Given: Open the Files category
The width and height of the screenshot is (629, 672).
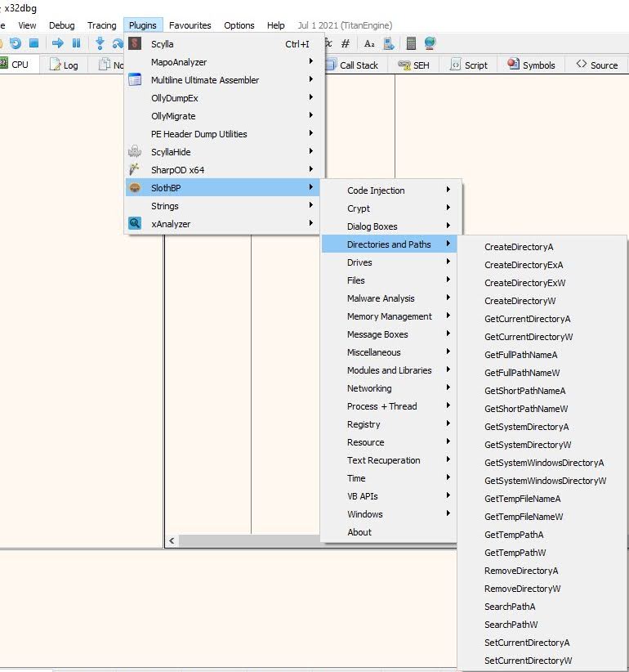Looking at the screenshot, I should [389, 280].
